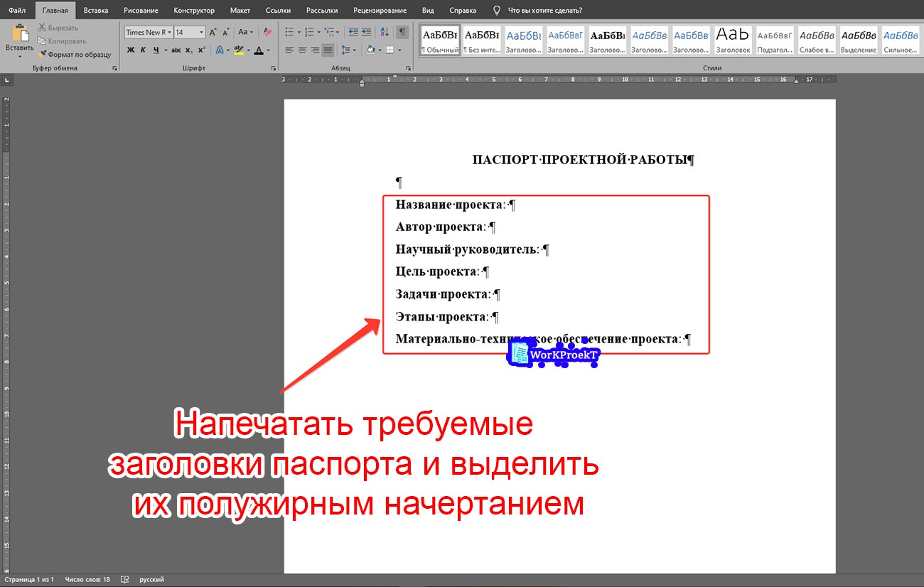Open the font color А swatch
The width and height of the screenshot is (924, 587).
[x=260, y=50]
